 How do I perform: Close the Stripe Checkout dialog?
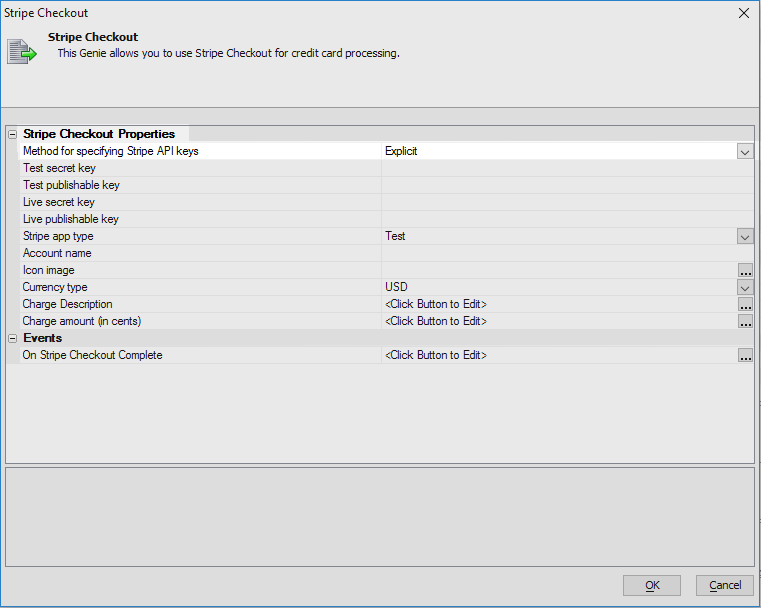pos(744,13)
